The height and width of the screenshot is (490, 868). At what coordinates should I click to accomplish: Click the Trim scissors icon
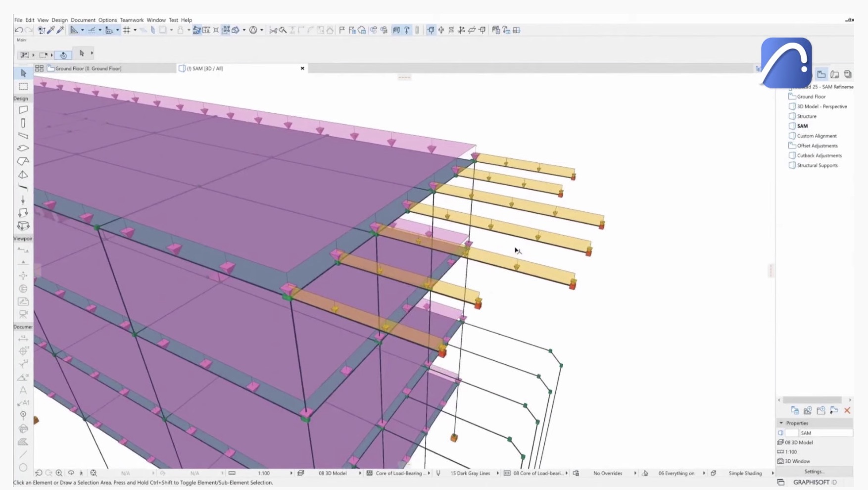coord(273,30)
